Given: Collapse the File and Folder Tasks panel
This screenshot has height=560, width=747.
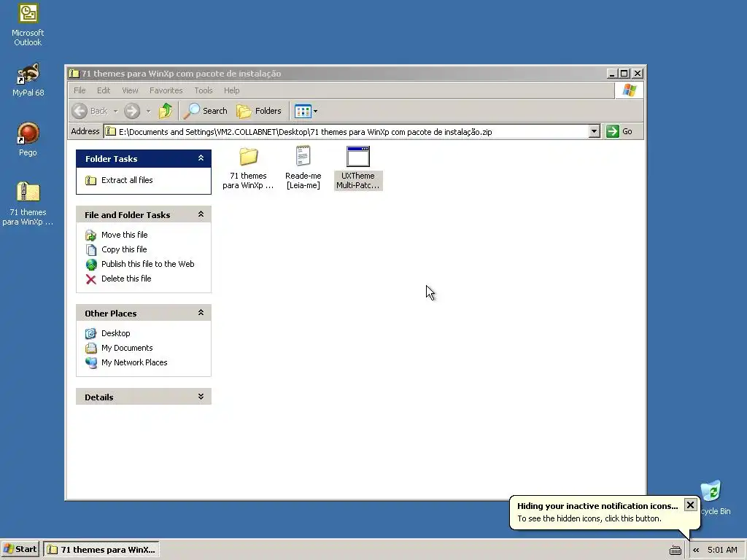Looking at the screenshot, I should [x=201, y=214].
